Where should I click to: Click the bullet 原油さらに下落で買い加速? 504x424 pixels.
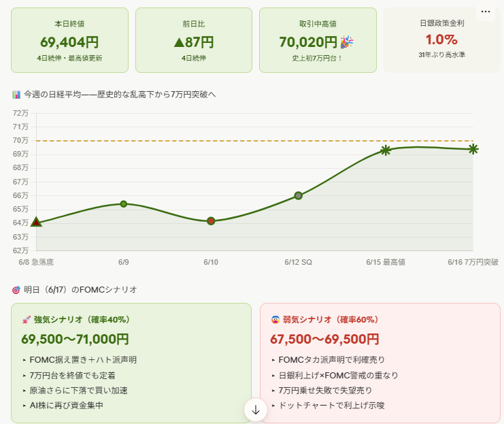pyautogui.click(x=78, y=391)
